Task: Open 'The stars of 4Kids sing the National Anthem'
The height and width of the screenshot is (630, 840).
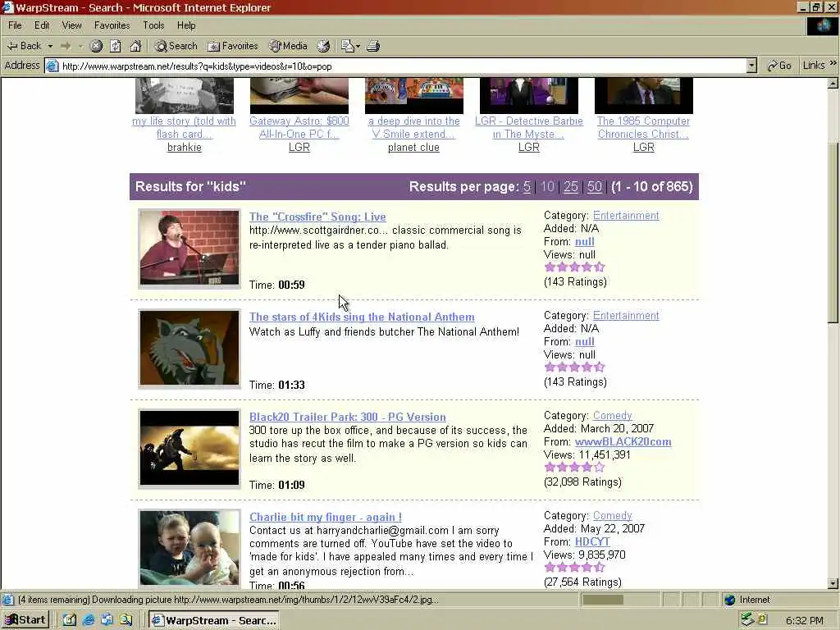Action: click(x=362, y=317)
